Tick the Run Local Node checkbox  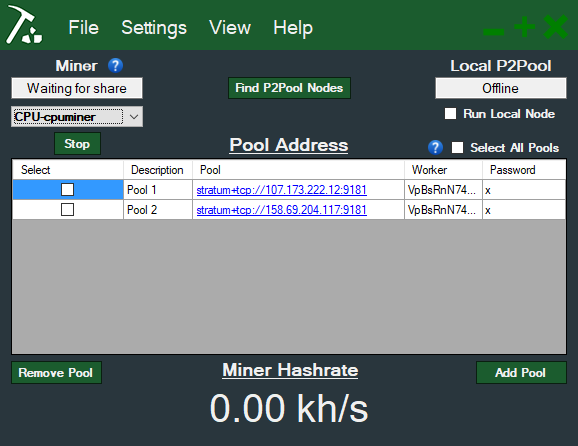pos(450,114)
